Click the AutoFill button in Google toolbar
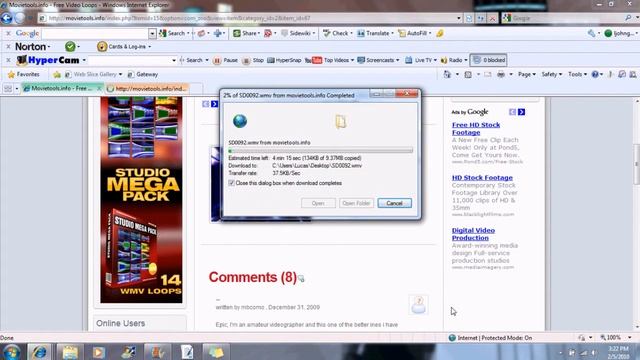This screenshot has width=640, height=360. (414, 33)
